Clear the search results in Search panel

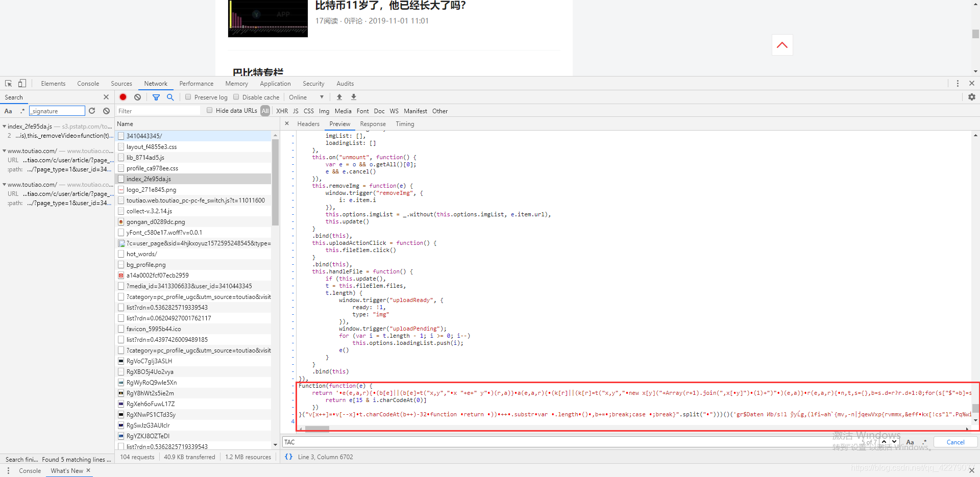(106, 111)
